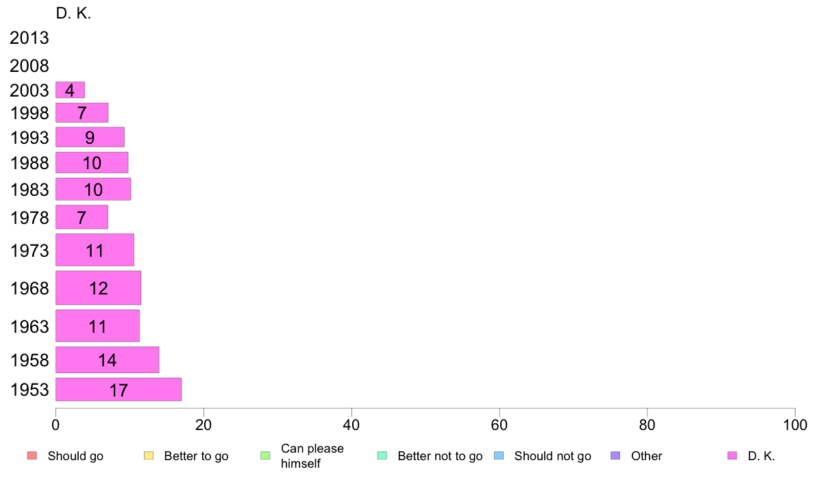Image resolution: width=814 pixels, height=504 pixels.
Task: Click the purple Other legend swatch
Action: (x=615, y=456)
